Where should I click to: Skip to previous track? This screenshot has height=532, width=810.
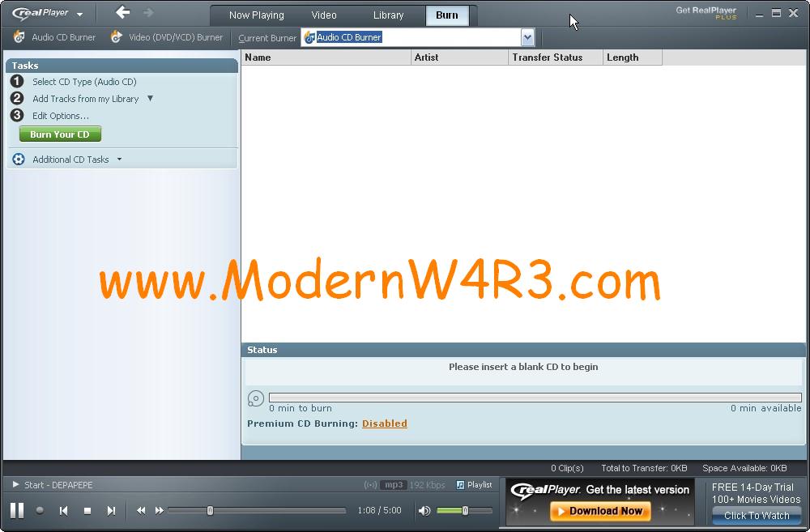coord(63,510)
